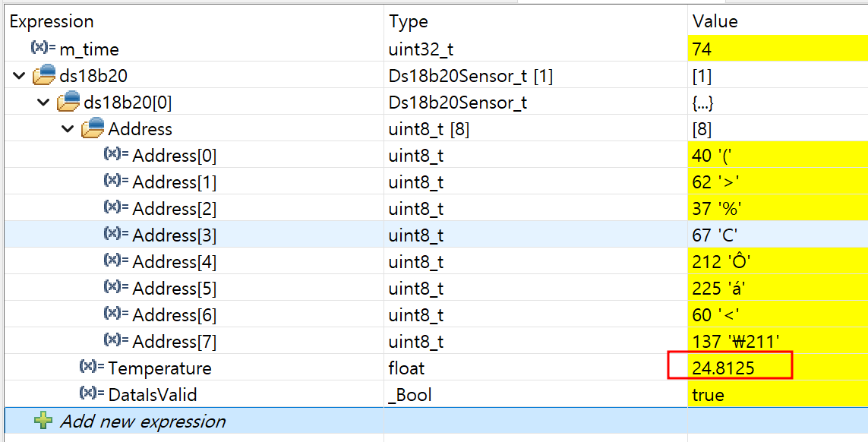The width and height of the screenshot is (868, 442).
Task: Select the Address[7] row label
Action: (175, 343)
